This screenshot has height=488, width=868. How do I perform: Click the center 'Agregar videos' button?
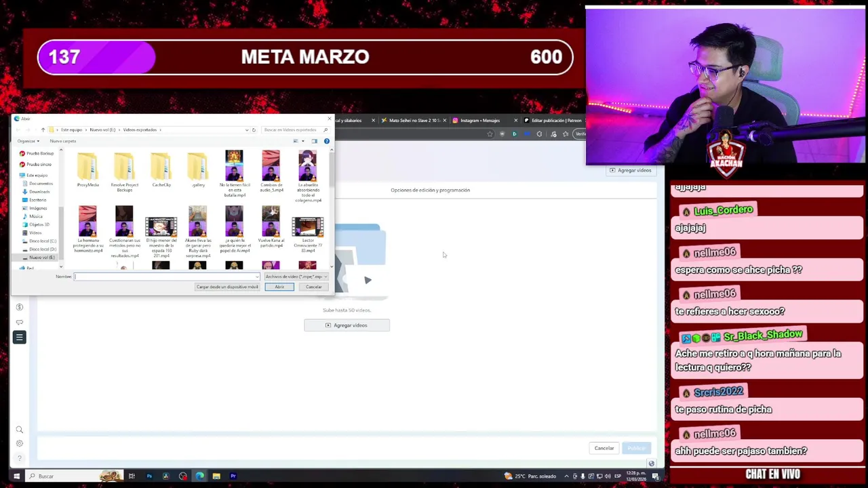pyautogui.click(x=347, y=325)
